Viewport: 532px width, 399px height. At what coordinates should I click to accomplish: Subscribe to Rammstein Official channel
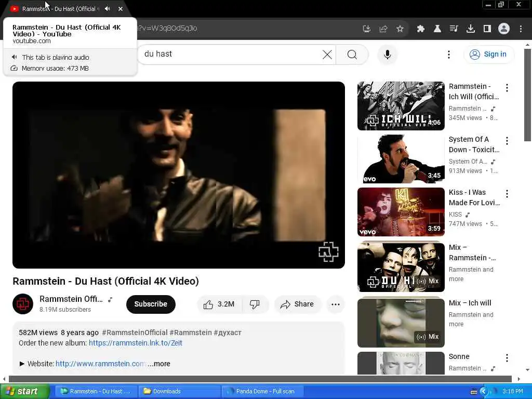click(151, 304)
